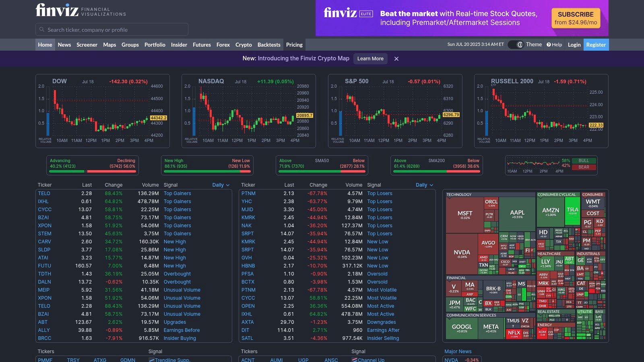Click the Subscribe button in the Elite ad
This screenshot has height=362, width=644.
(576, 18)
